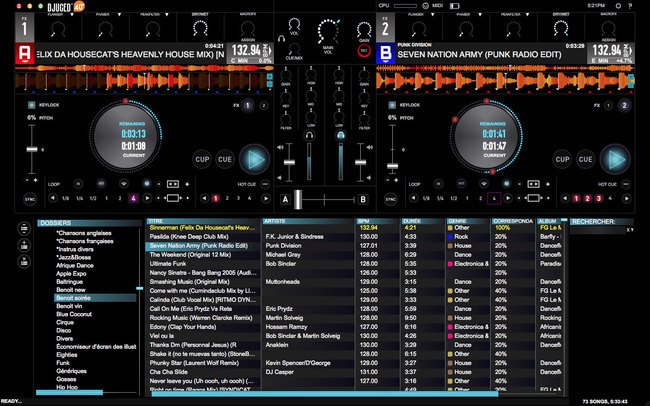Expand BPM panel arrow on deck A
Viewport: 650px width, 406px height.
pos(270,51)
